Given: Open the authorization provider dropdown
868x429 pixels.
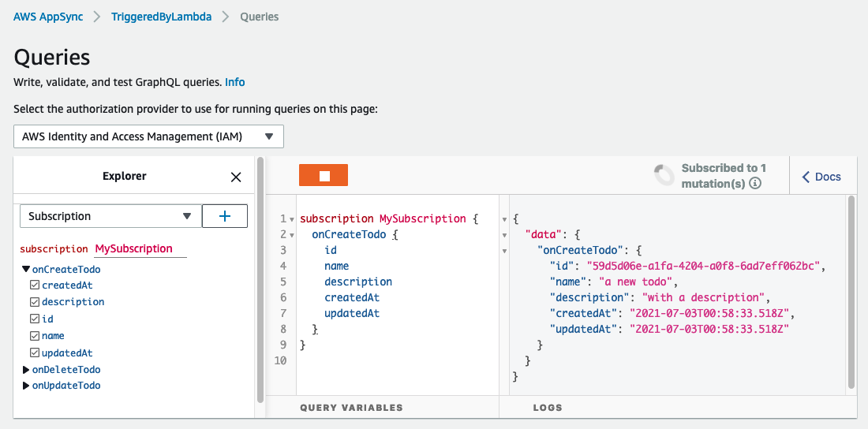Looking at the screenshot, I should tap(148, 136).
